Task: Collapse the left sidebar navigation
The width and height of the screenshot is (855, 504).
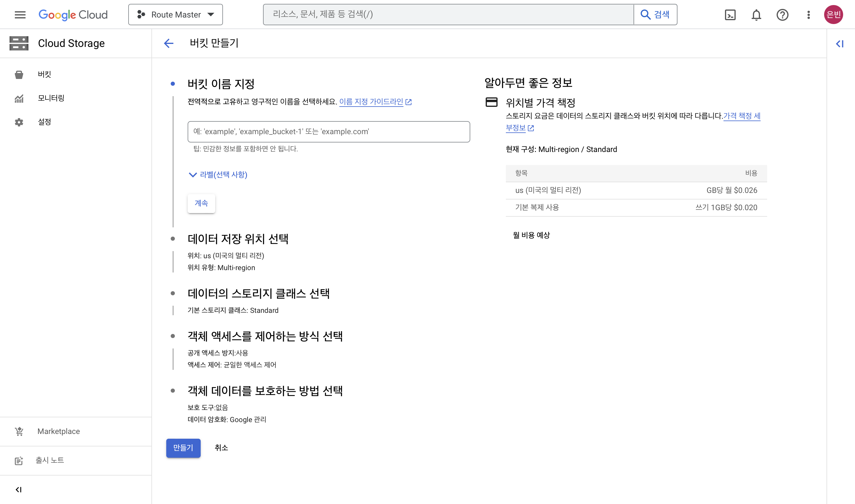Action: point(19,489)
